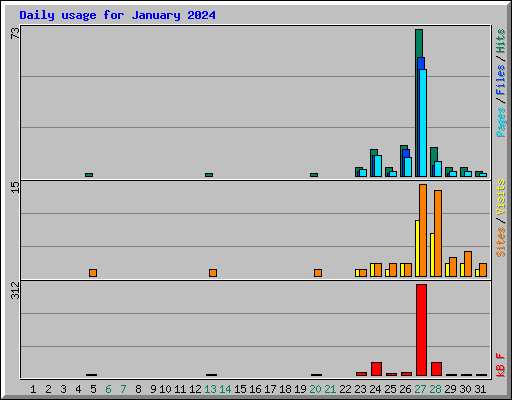Select the cyan Pages bar for day 27
The width and height of the screenshot is (512, 400).
tap(423, 123)
